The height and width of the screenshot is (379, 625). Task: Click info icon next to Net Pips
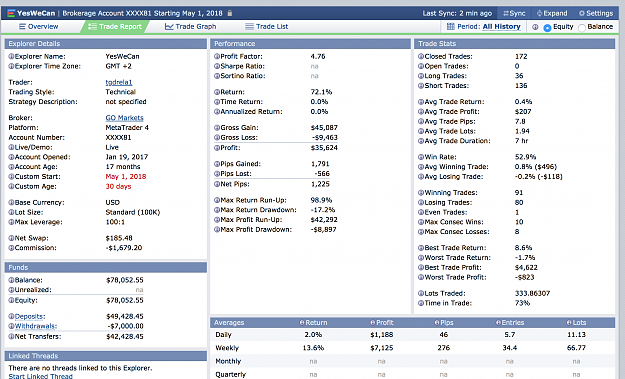coord(217,184)
